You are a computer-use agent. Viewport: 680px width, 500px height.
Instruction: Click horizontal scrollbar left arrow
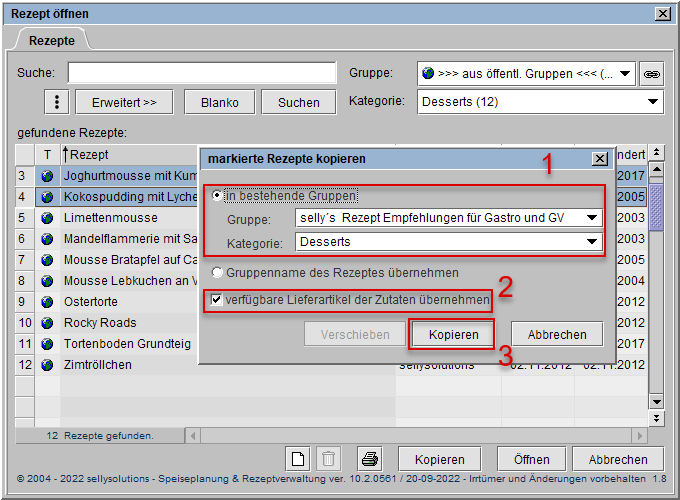coord(193,435)
